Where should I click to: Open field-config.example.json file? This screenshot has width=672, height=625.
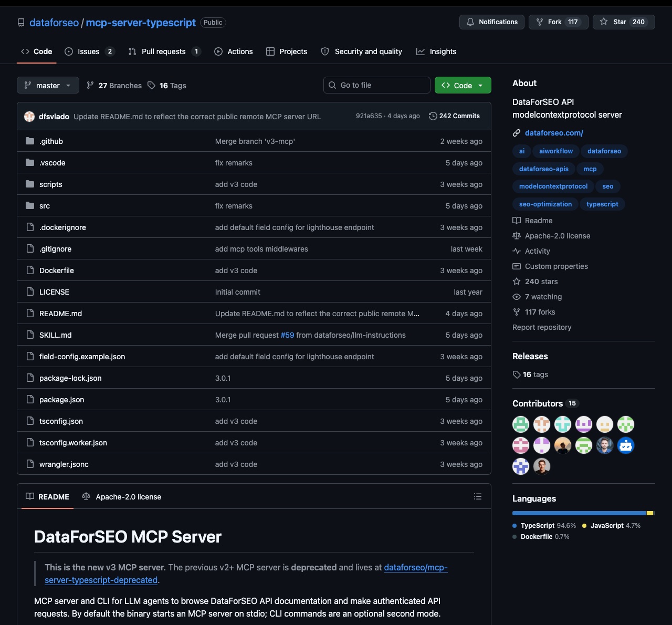82,357
